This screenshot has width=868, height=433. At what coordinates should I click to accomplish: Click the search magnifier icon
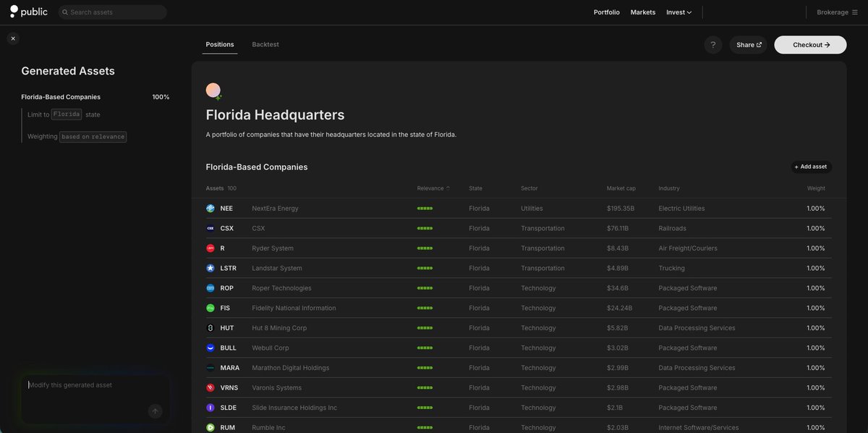click(65, 12)
